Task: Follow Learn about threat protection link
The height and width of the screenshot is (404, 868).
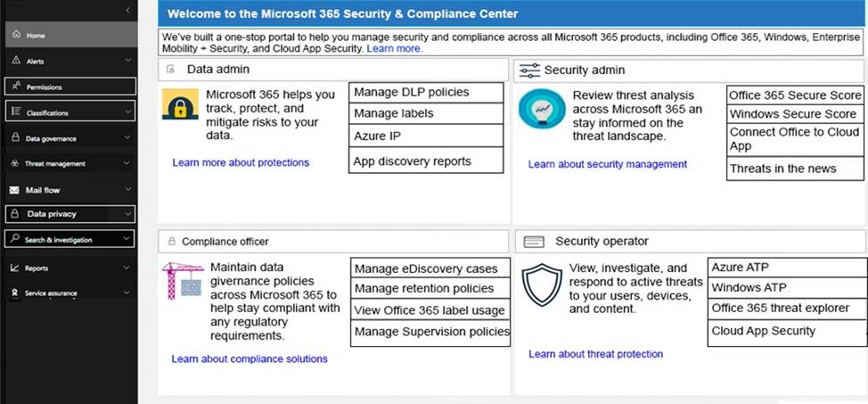Action: click(595, 353)
